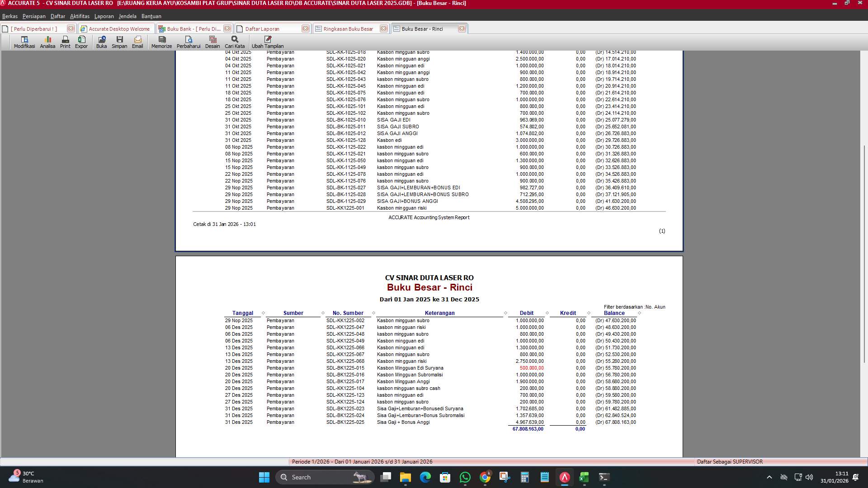The height and width of the screenshot is (488, 868).
Task: Open the report designer via Desain icon
Action: pos(212,42)
